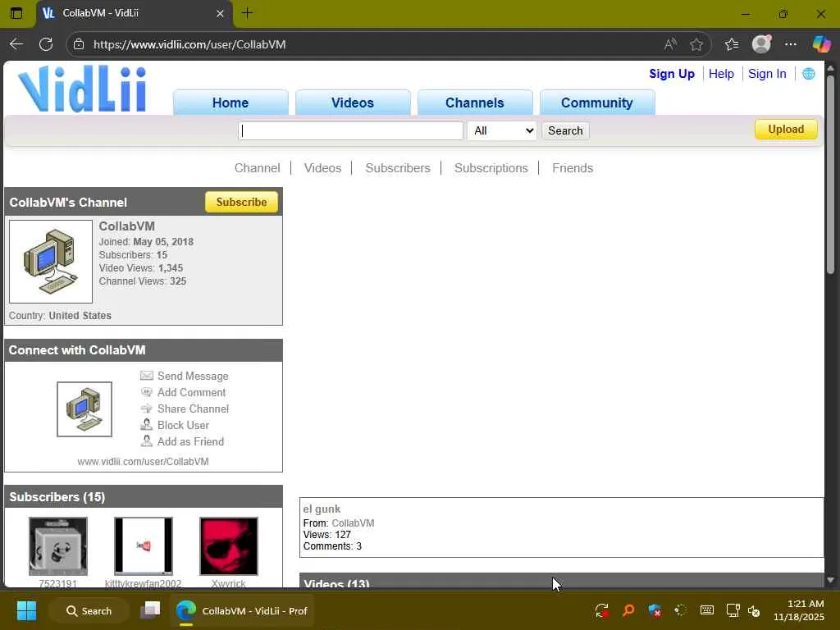Click the taskbar Search box
Image resolution: width=840 pixels, height=630 pixels.
click(x=89, y=610)
